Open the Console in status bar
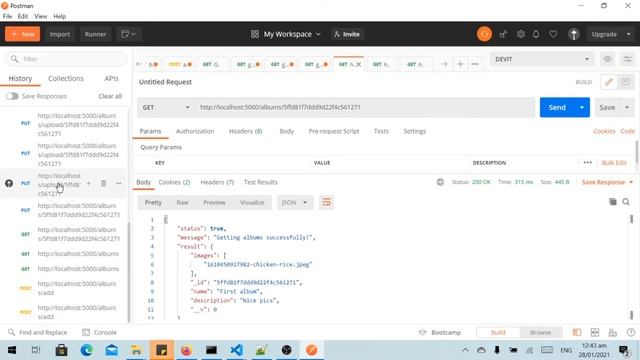The height and width of the screenshot is (360, 640). pyautogui.click(x=99, y=332)
